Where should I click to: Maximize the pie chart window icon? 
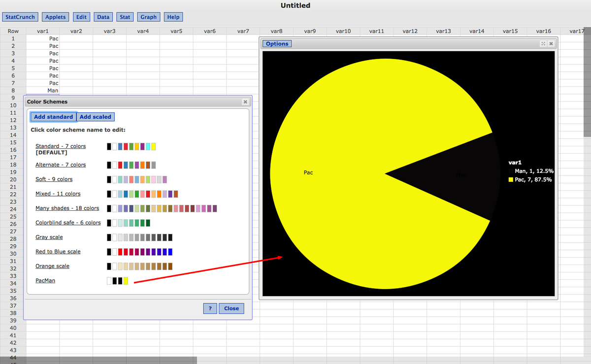(544, 44)
